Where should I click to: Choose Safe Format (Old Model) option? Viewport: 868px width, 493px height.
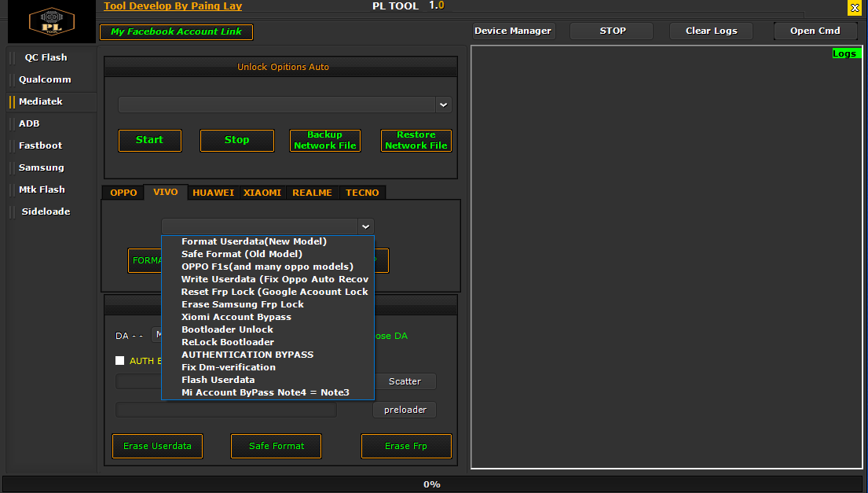coord(268,254)
